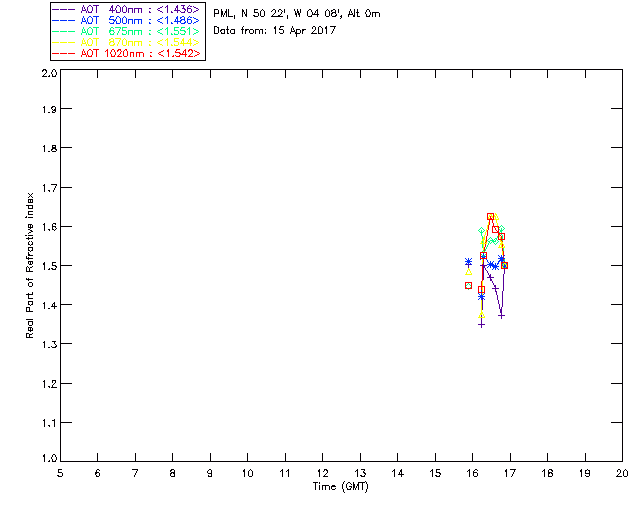This screenshot has width=640, height=512.
Task: Click the 1.2 y-axis tick label
Action: (49, 384)
